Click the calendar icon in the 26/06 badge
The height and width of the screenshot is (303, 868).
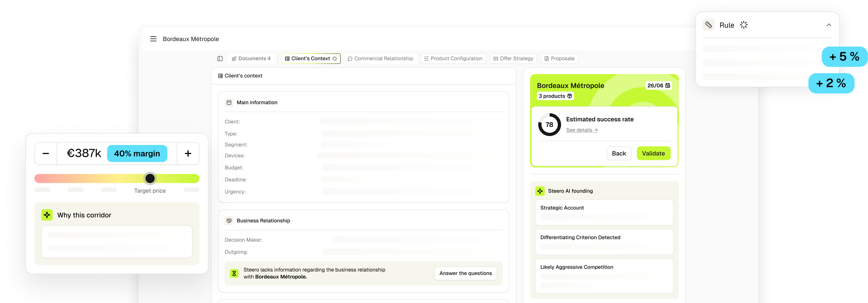coord(667,86)
